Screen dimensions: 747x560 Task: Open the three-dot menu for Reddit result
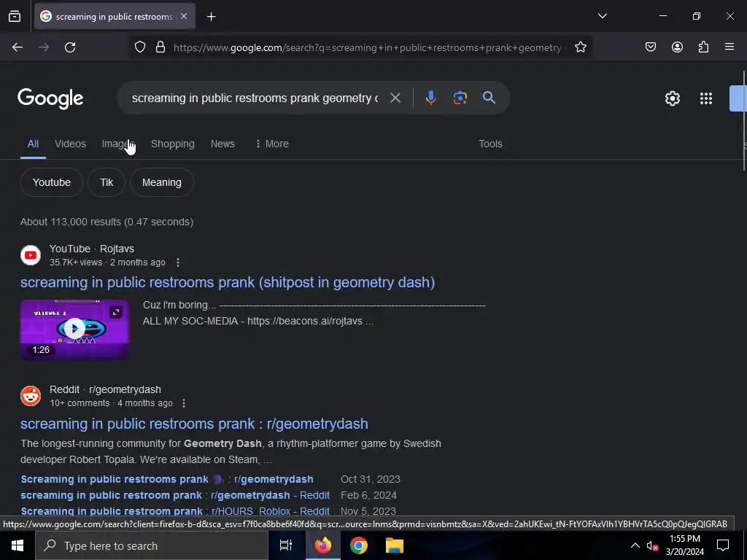pyautogui.click(x=184, y=403)
